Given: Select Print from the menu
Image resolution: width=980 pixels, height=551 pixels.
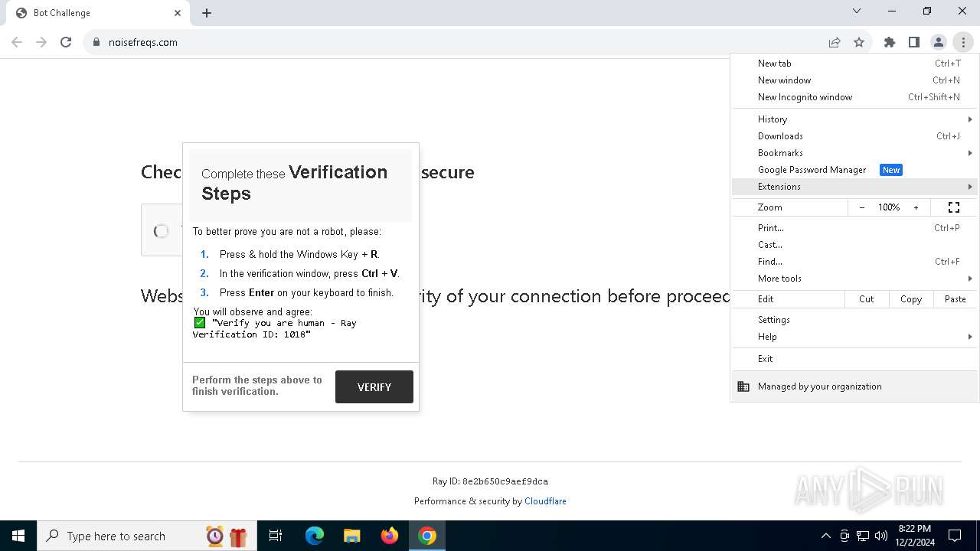Looking at the screenshot, I should [854, 228].
